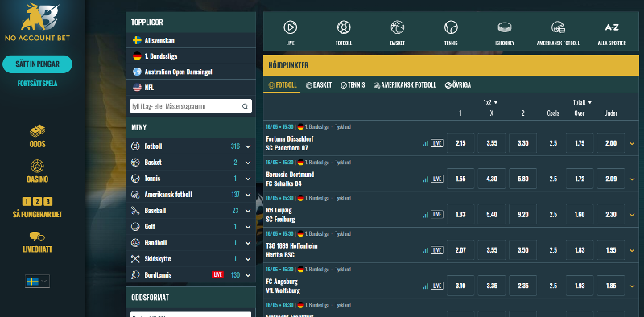
Task: Open Live in top sports bar
Action: coord(291,33)
